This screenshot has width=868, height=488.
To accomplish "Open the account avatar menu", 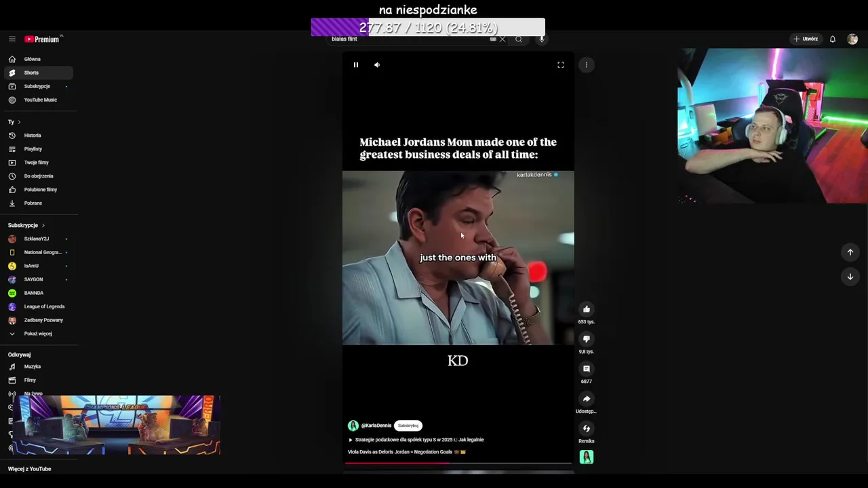I will point(852,39).
